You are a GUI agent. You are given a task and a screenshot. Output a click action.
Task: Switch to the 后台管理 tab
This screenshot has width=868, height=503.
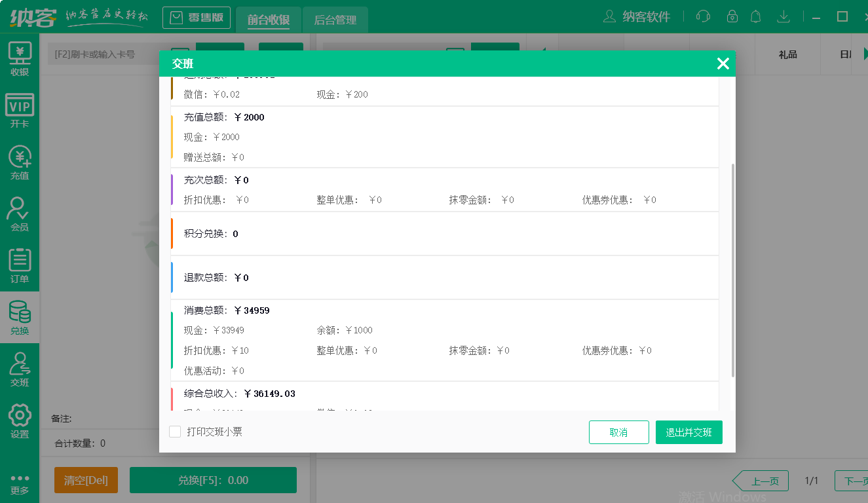(x=334, y=20)
